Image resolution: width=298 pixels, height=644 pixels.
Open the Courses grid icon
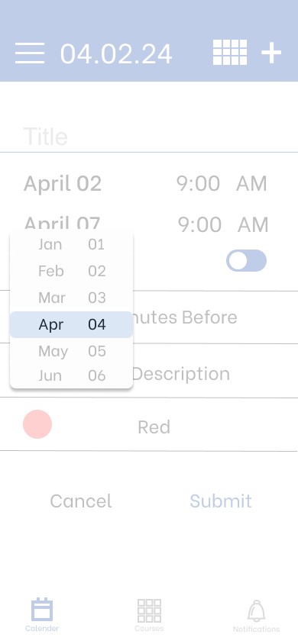point(149,610)
